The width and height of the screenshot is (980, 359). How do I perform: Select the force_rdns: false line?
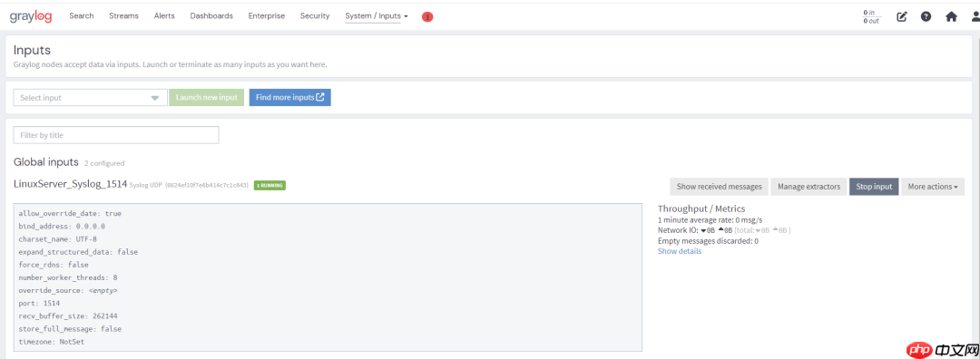pyautogui.click(x=54, y=265)
